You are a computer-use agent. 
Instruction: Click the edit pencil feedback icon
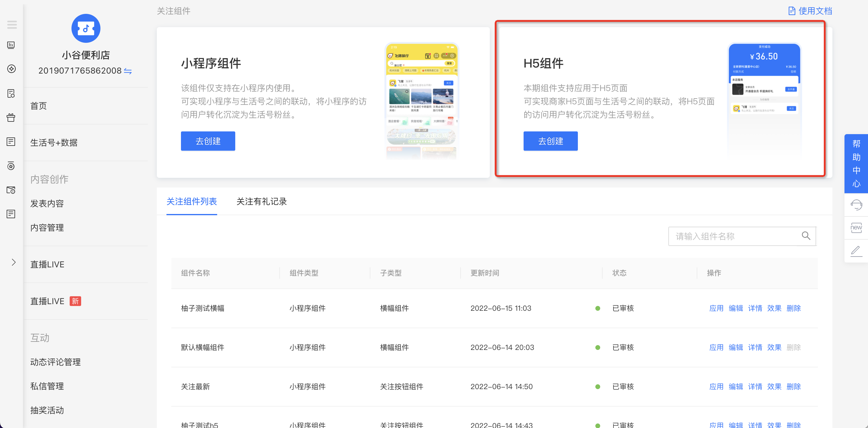pos(856,250)
